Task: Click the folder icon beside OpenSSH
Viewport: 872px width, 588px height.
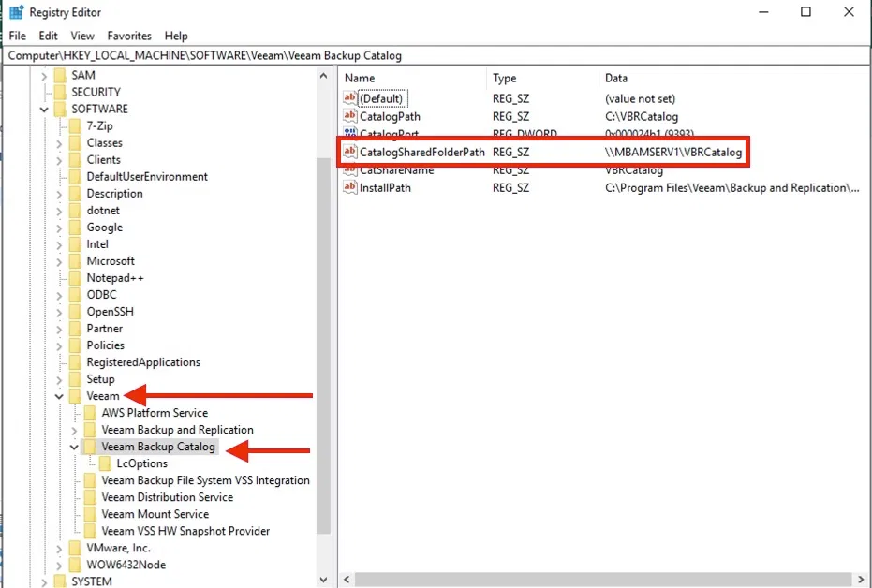Action: pyautogui.click(x=75, y=312)
